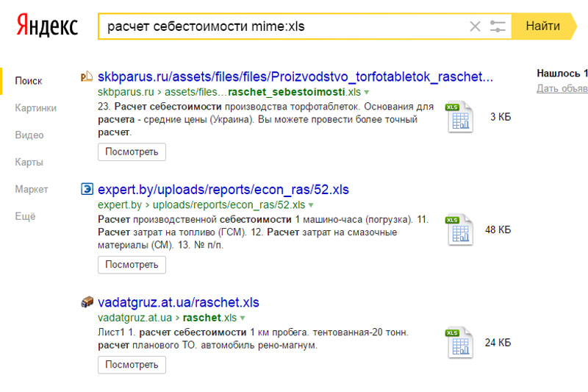Switch to the Видео tab
This screenshot has width=588, height=392.
[x=29, y=135]
